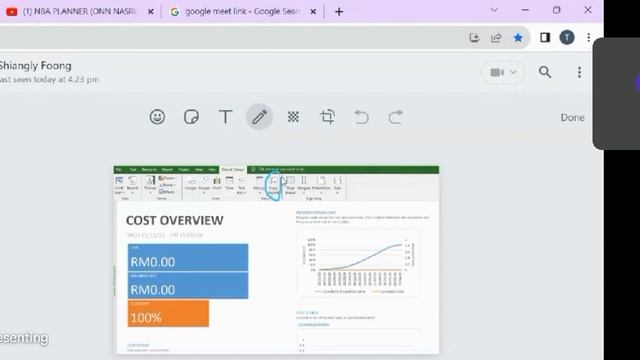The image size is (640, 360).
Task: Search within the Shiangly Foong chat
Action: [x=545, y=72]
